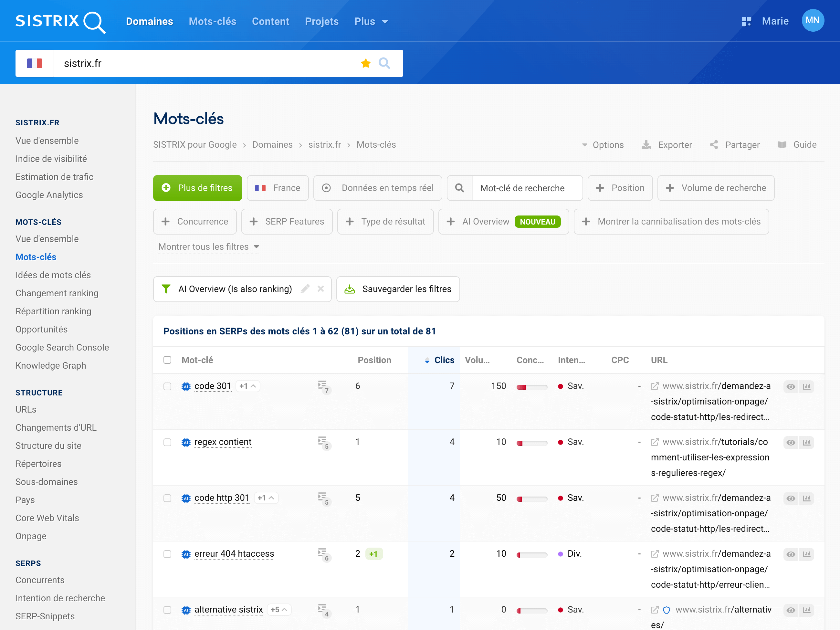
Task: Show history chart for erreur 404 htaccess row
Action: coord(806,554)
